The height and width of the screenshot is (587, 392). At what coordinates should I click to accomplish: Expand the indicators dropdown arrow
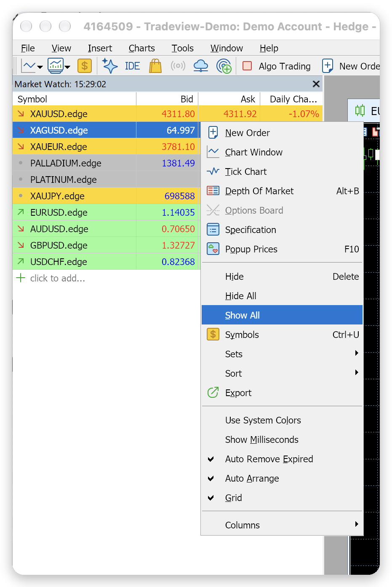(x=67, y=67)
